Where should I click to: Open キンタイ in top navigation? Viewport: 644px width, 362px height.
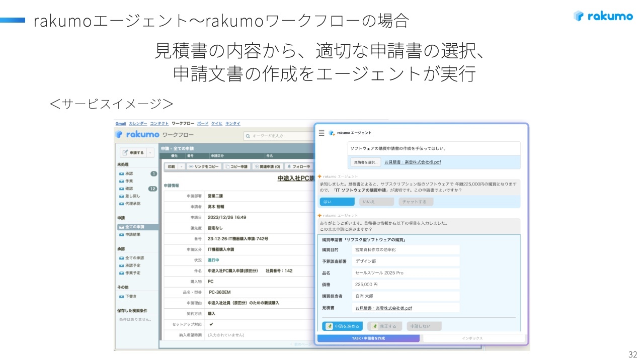click(232, 123)
